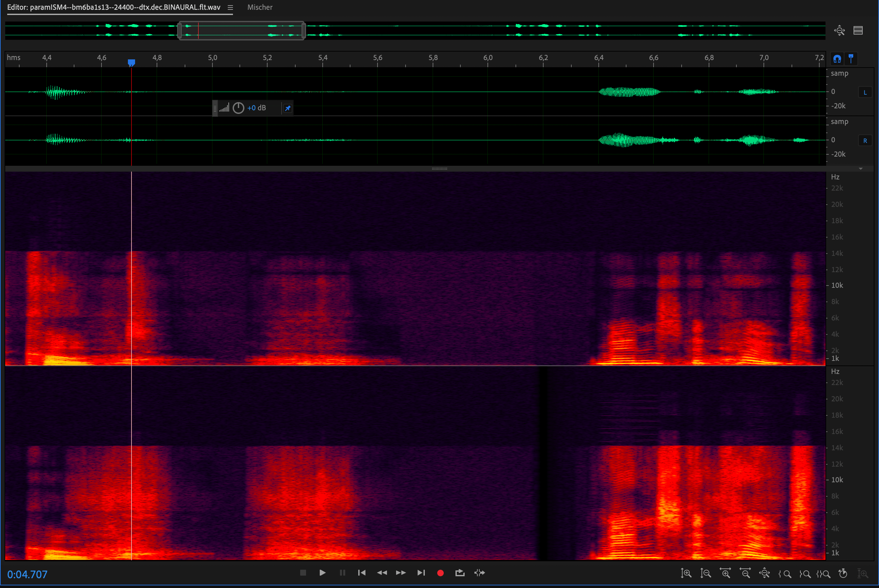Viewport: 879px width, 588px height.
Task: Click the Zoom Out Full icon
Action: (764, 573)
